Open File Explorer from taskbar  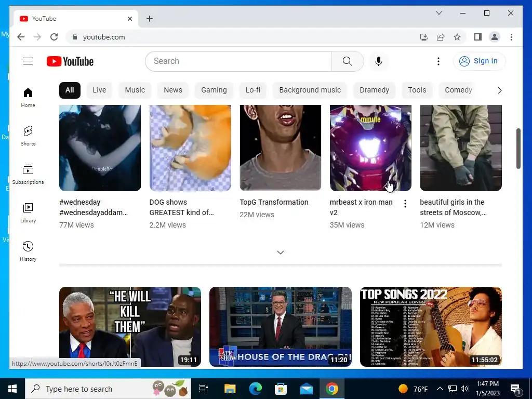click(x=230, y=389)
